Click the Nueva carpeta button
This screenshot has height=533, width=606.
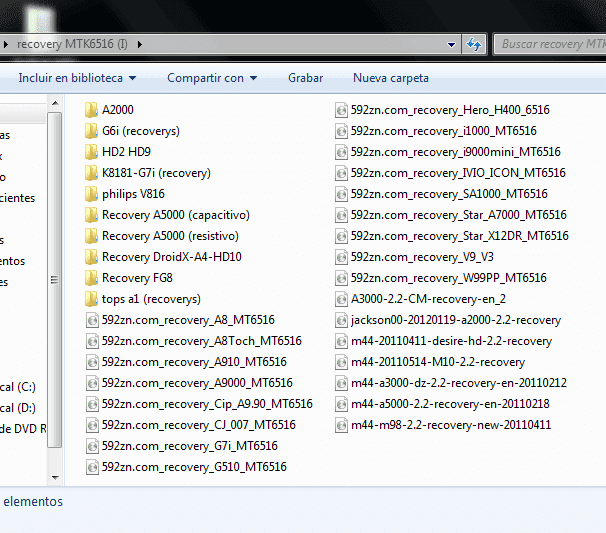(x=391, y=78)
